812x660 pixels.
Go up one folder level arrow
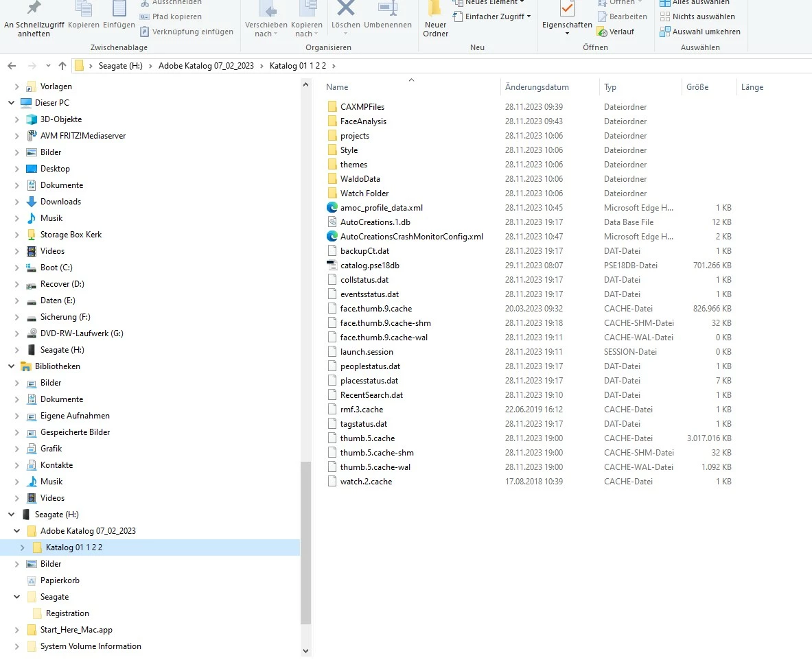pos(62,66)
